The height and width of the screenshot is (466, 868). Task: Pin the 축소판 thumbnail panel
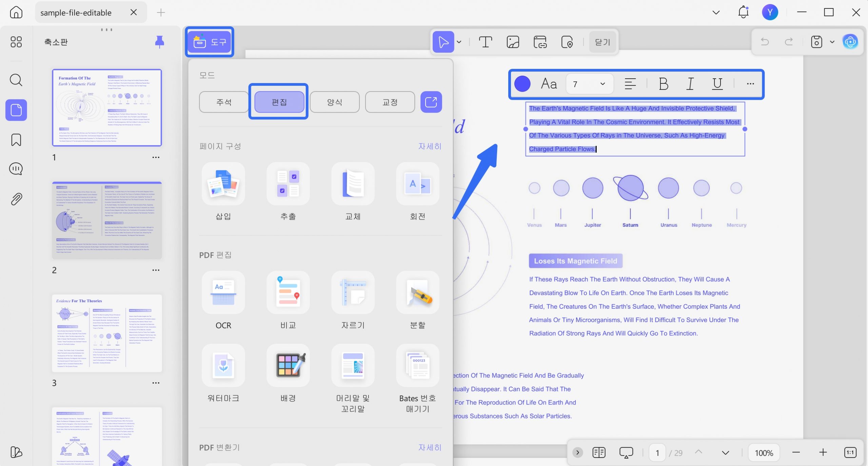click(159, 42)
